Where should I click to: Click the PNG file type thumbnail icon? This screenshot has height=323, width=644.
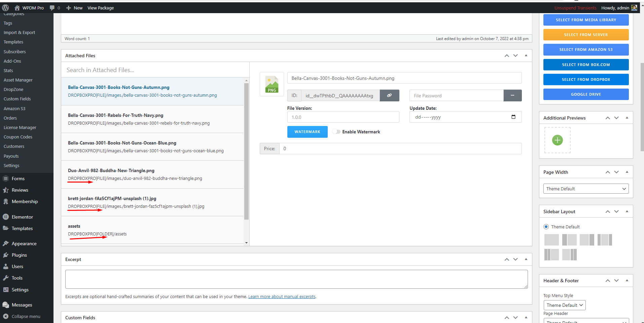coord(272,84)
